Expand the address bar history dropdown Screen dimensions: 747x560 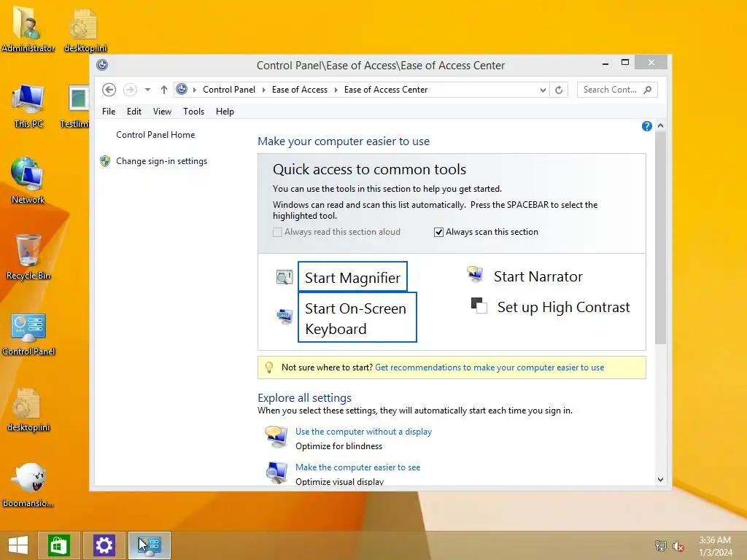[x=543, y=90]
